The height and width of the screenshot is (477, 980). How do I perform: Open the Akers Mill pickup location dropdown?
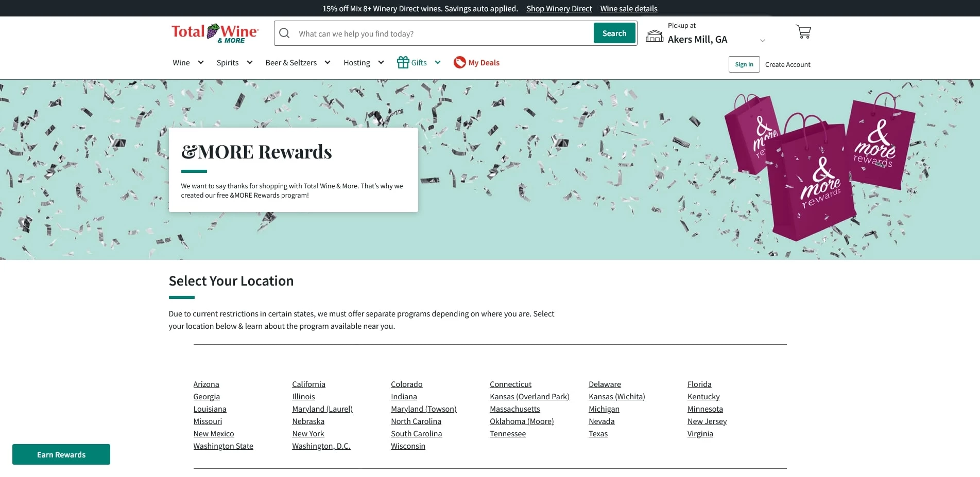tap(762, 40)
